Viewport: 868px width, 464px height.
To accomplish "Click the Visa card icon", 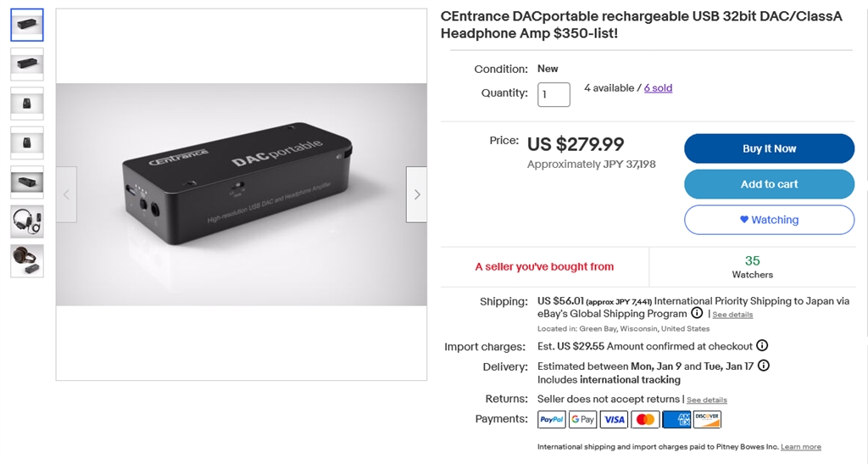I will 614,419.
